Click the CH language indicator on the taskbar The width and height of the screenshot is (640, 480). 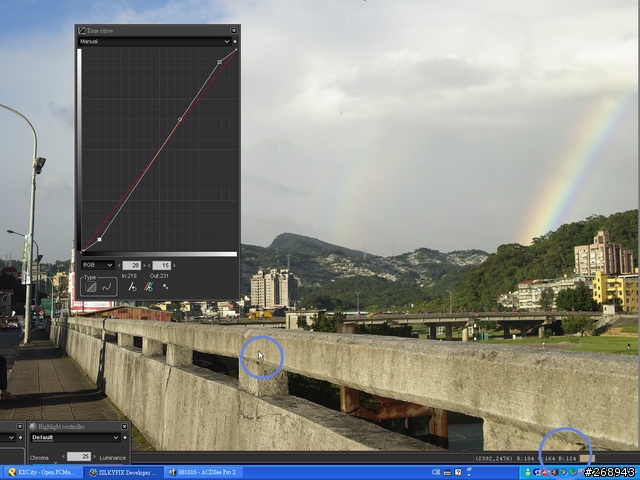coord(436,472)
